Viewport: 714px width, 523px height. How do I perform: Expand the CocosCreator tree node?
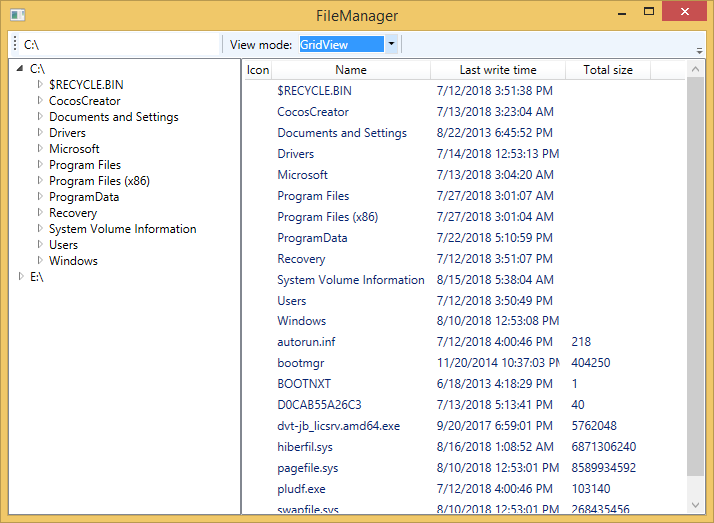pyautogui.click(x=40, y=100)
